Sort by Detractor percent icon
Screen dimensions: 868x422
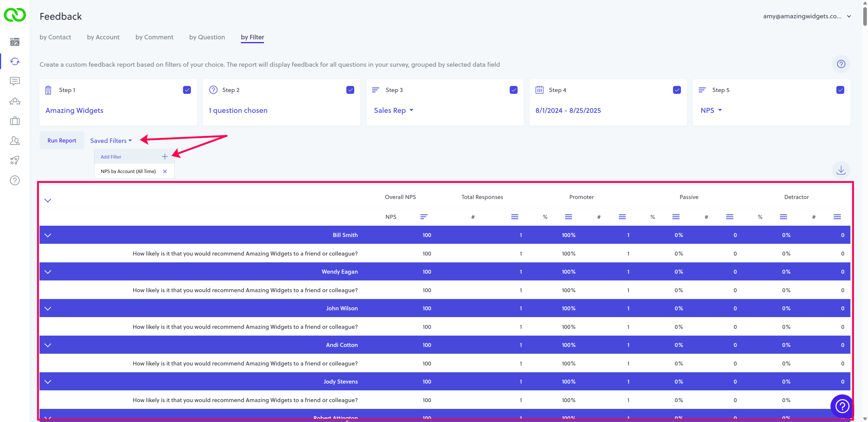pos(784,217)
